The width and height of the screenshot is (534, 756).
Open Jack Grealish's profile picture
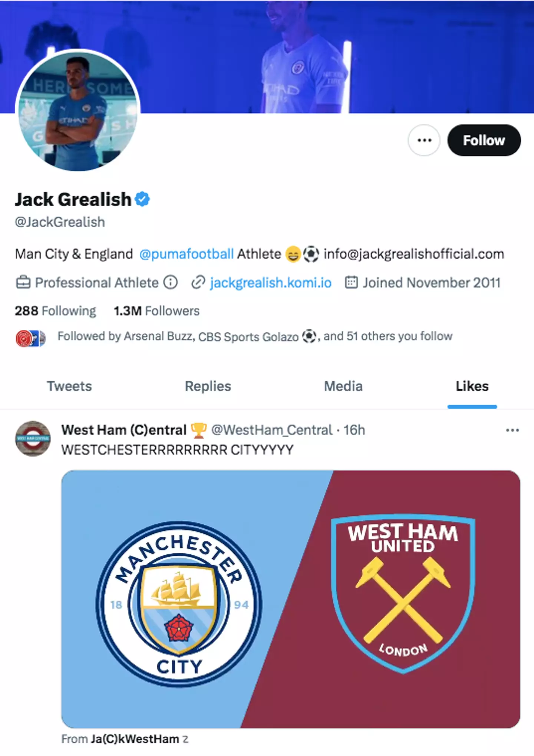[78, 111]
